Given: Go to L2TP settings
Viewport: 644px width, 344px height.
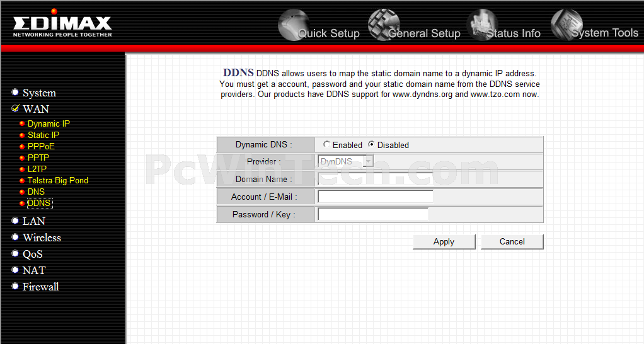Looking at the screenshot, I should [37, 169].
